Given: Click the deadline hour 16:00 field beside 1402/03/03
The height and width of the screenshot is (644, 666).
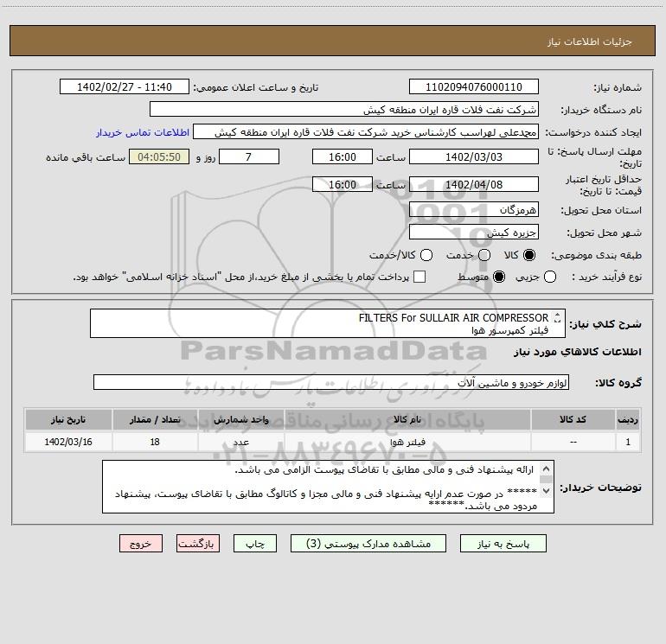Looking at the screenshot, I should [343, 156].
